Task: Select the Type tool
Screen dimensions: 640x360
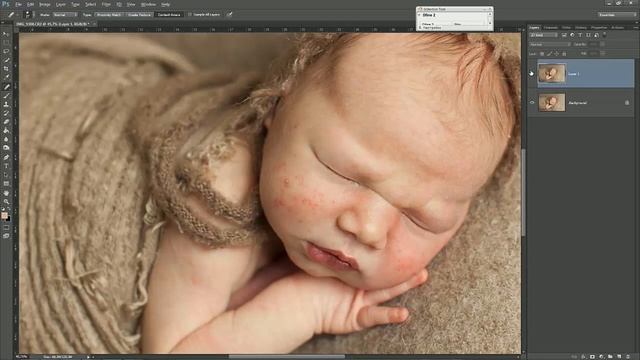Action: tap(6, 166)
